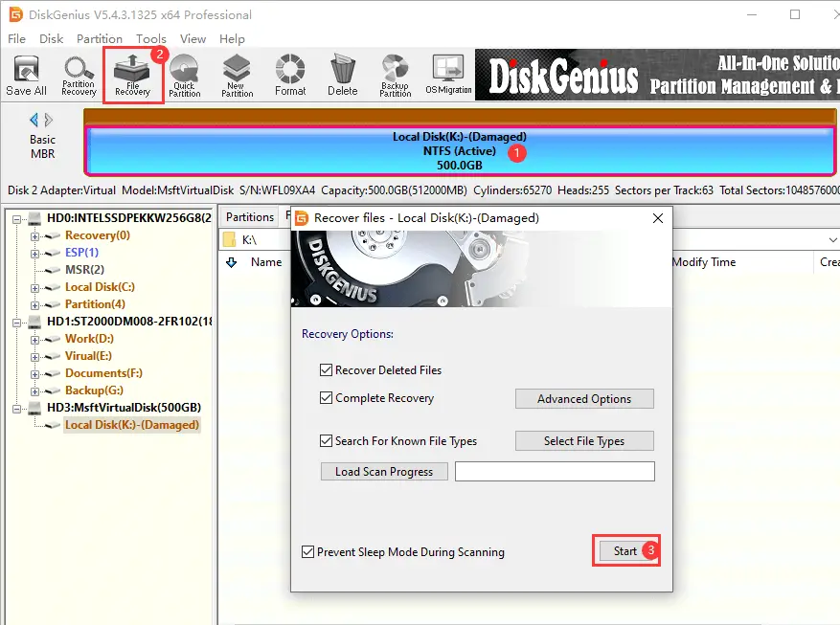This screenshot has height=625, width=840.
Task: Open the Help menu
Action: pos(232,39)
